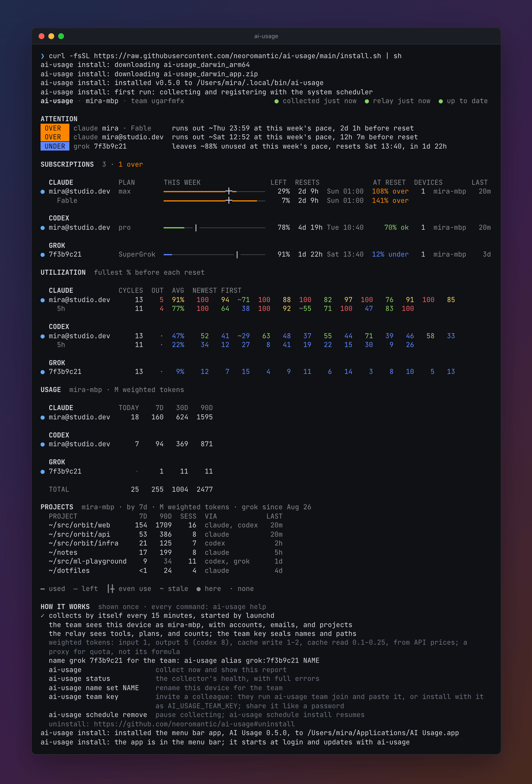Click the 'here' dot in the legend
Viewport: 532px width, 784px height.
[x=199, y=589]
